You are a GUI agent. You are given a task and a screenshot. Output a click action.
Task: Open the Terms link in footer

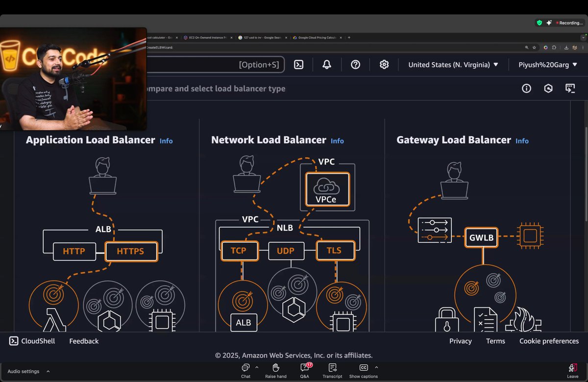tap(495, 341)
